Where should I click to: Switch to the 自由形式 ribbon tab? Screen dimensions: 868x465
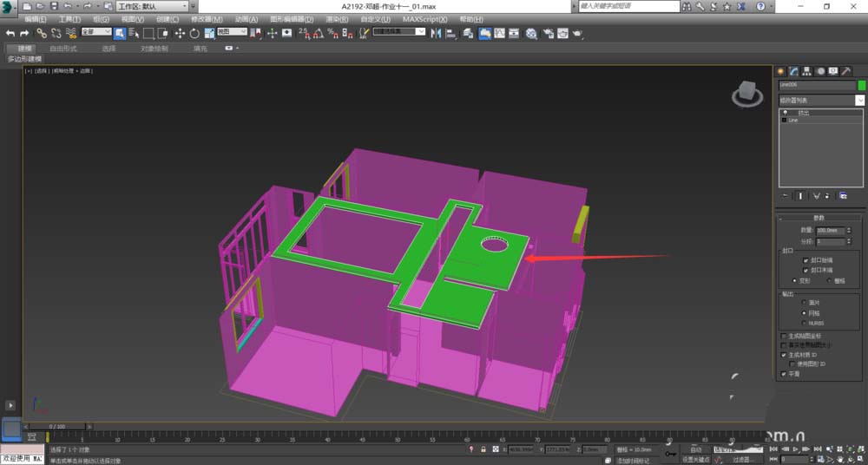pyautogui.click(x=63, y=49)
